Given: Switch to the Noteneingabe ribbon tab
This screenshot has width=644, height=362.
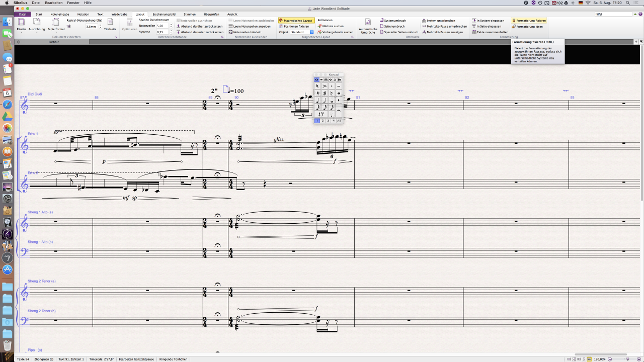Looking at the screenshot, I should click(60, 14).
